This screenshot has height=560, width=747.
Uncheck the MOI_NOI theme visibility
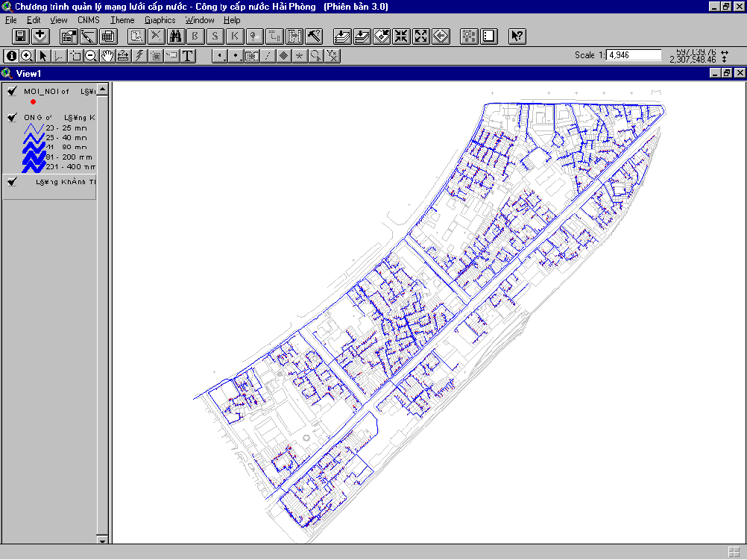point(12,92)
